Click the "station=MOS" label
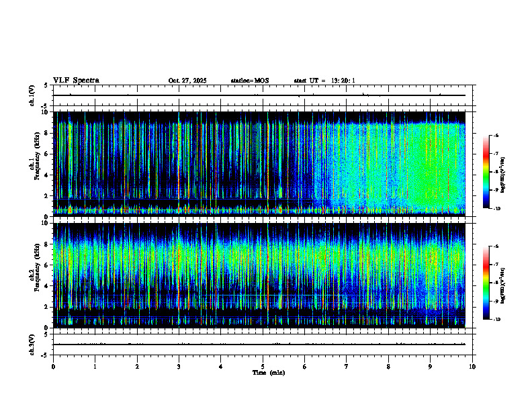Viewport: 532px width, 411px height. (x=250, y=81)
